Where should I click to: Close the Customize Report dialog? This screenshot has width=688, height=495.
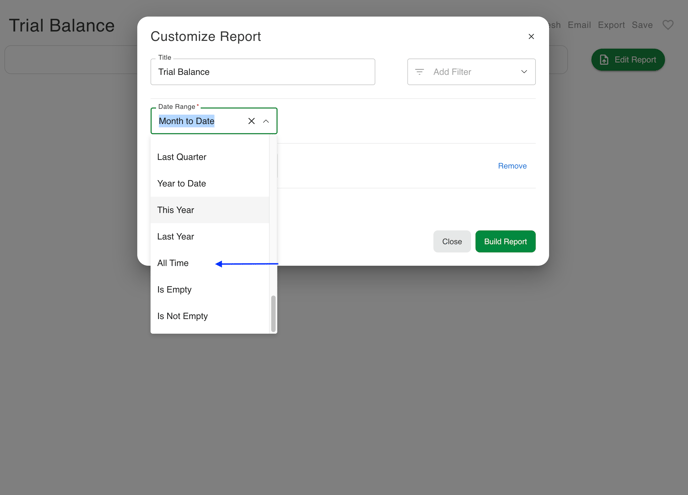click(x=531, y=37)
